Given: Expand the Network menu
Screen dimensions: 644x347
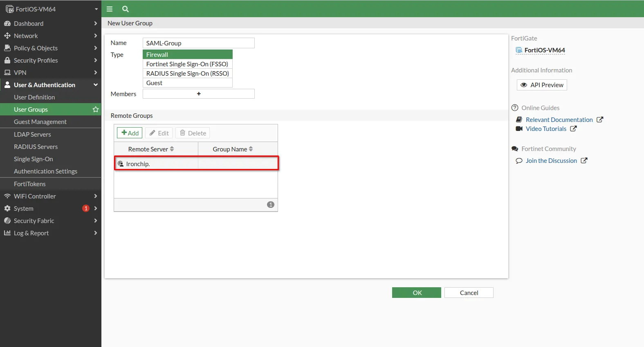Looking at the screenshot, I should coord(51,36).
